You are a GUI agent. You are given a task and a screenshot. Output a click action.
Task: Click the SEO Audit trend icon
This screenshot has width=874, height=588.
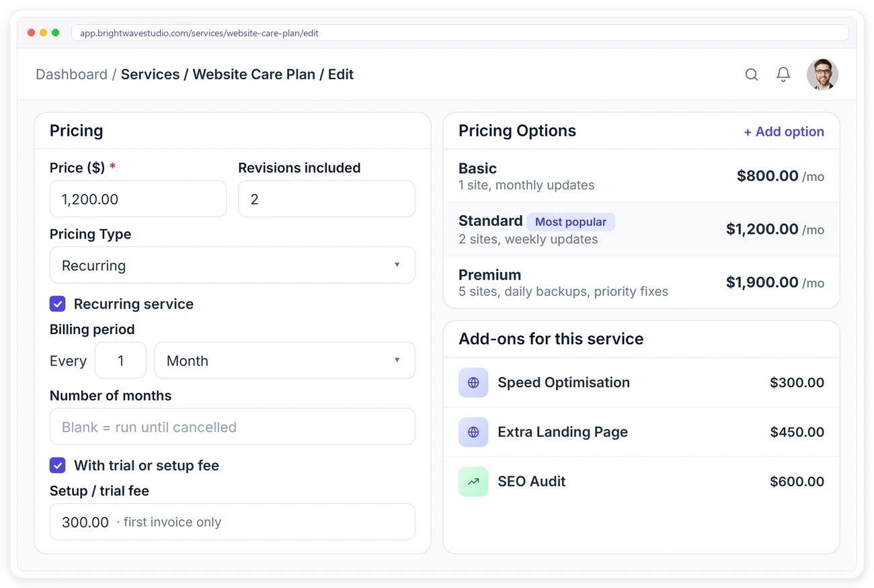(x=473, y=481)
